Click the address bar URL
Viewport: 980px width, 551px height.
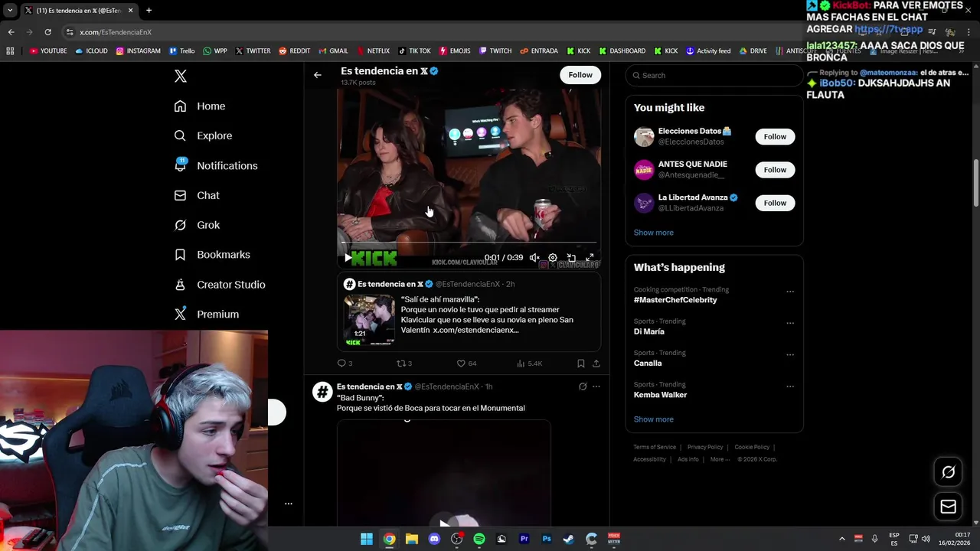click(116, 32)
